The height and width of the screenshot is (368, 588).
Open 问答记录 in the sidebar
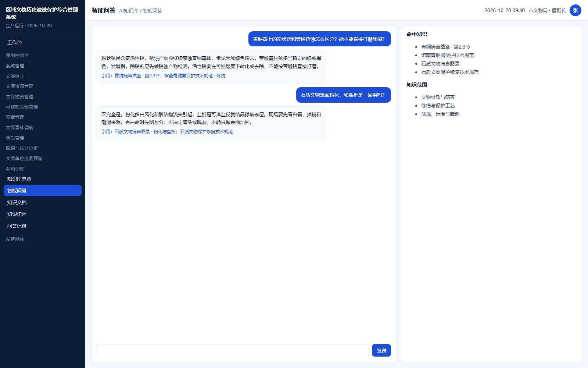tap(43, 226)
